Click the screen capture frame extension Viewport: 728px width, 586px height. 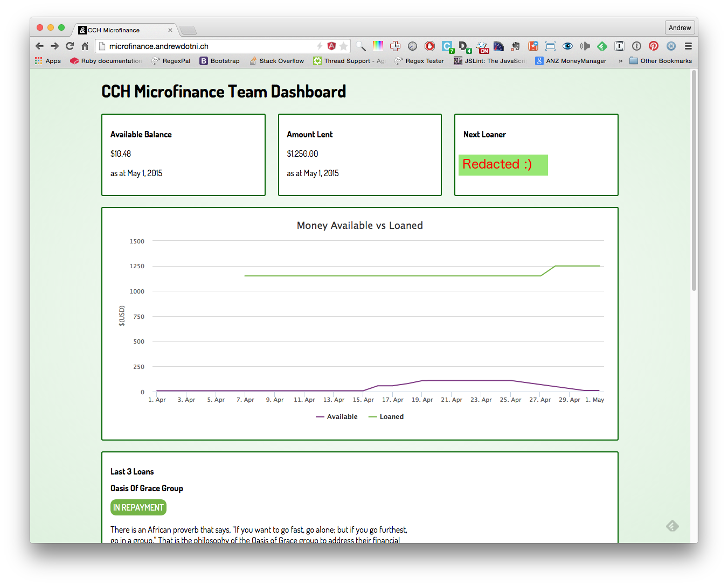(x=550, y=46)
